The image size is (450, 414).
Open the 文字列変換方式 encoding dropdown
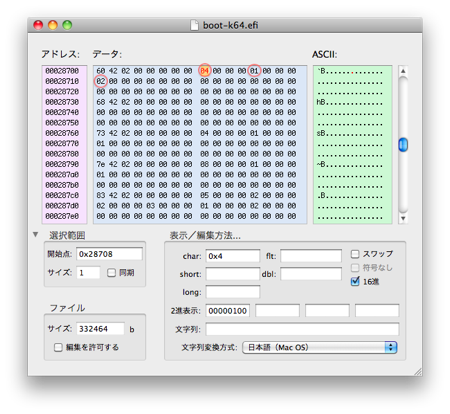320,347
